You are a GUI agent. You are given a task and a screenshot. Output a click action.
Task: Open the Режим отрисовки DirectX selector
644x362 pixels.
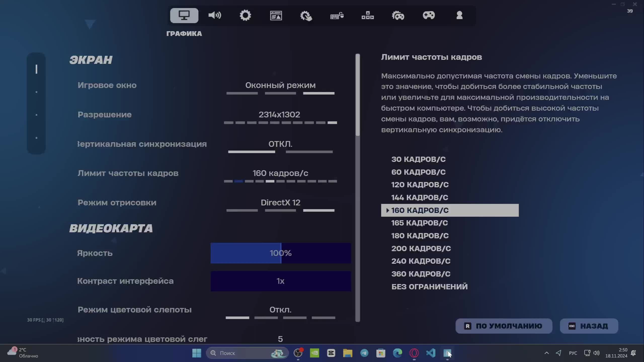(280, 202)
